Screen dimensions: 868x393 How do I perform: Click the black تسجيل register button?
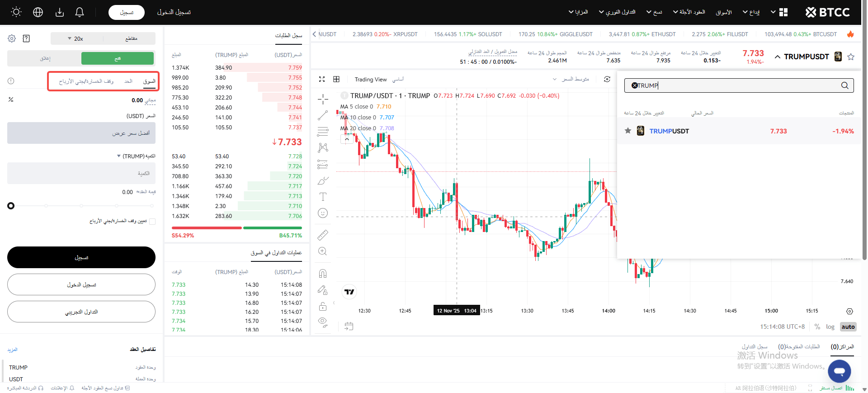coord(81,257)
